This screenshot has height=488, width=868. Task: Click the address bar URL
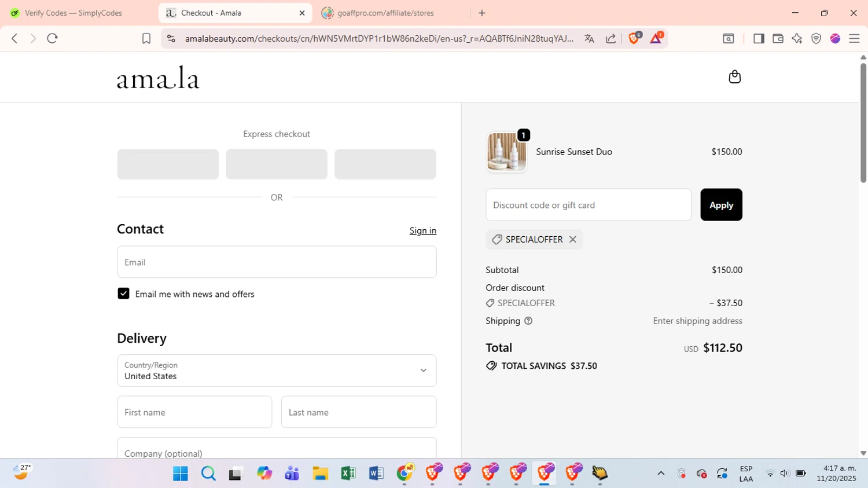tap(379, 38)
